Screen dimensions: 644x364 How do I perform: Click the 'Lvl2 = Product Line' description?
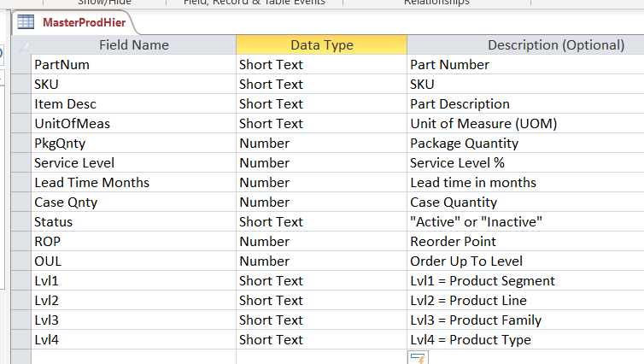(526, 300)
